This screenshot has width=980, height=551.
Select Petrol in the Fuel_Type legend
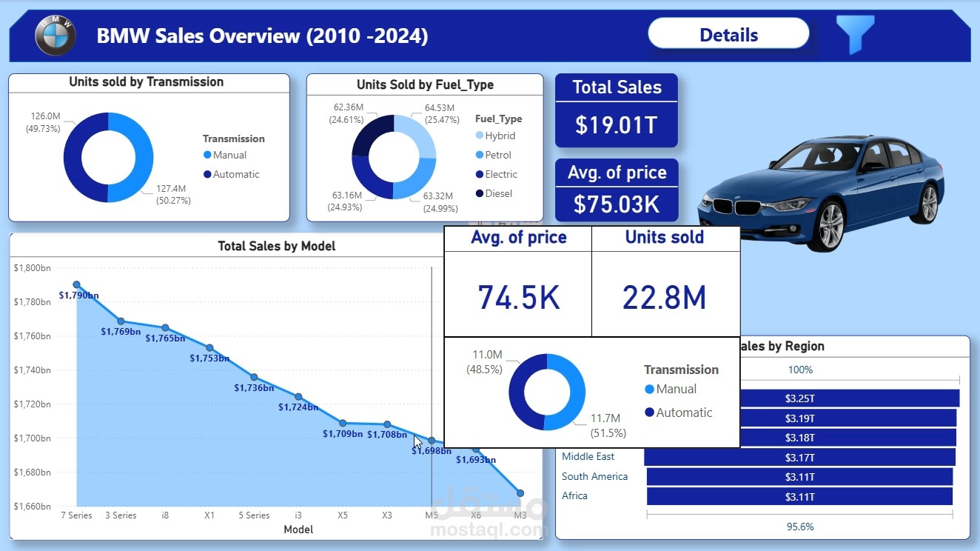pos(493,155)
